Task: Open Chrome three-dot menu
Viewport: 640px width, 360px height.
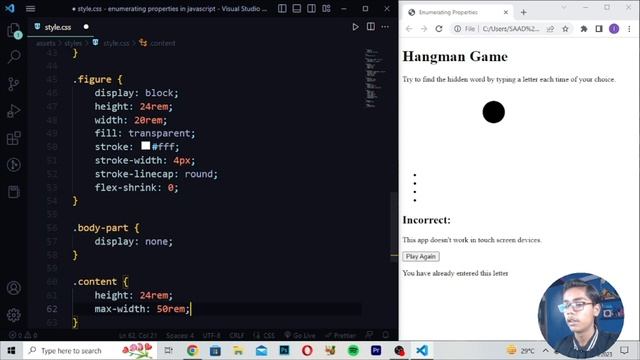Action: (629, 29)
